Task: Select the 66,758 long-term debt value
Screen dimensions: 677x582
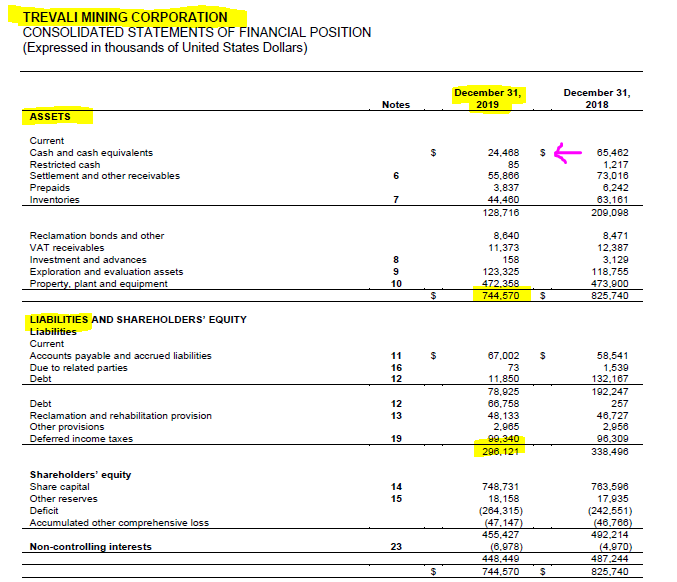Action: (x=503, y=404)
